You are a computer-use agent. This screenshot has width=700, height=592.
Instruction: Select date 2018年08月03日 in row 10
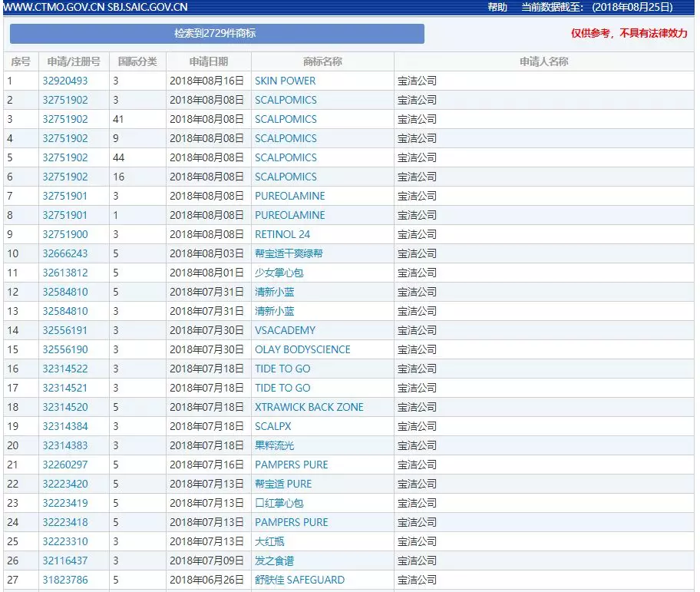pyautogui.click(x=206, y=253)
